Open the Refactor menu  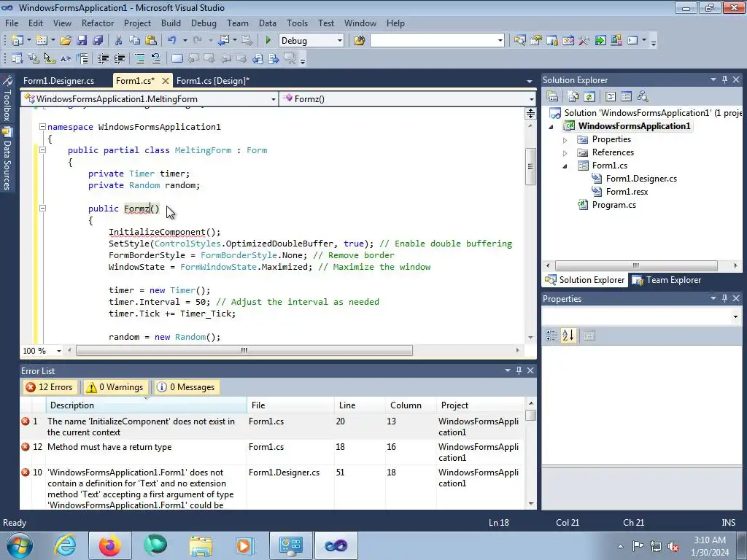click(x=97, y=23)
